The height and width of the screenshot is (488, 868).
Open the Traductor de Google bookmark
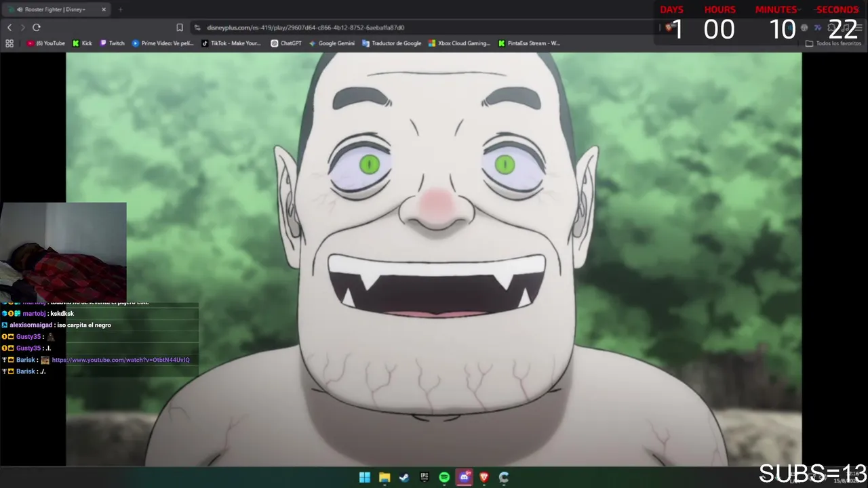pyautogui.click(x=392, y=43)
